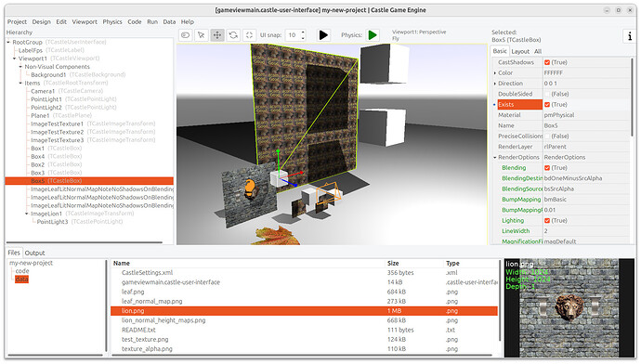This screenshot has height=364, width=641.
Task: Switch to the Rotate tool
Action: pyautogui.click(x=233, y=35)
